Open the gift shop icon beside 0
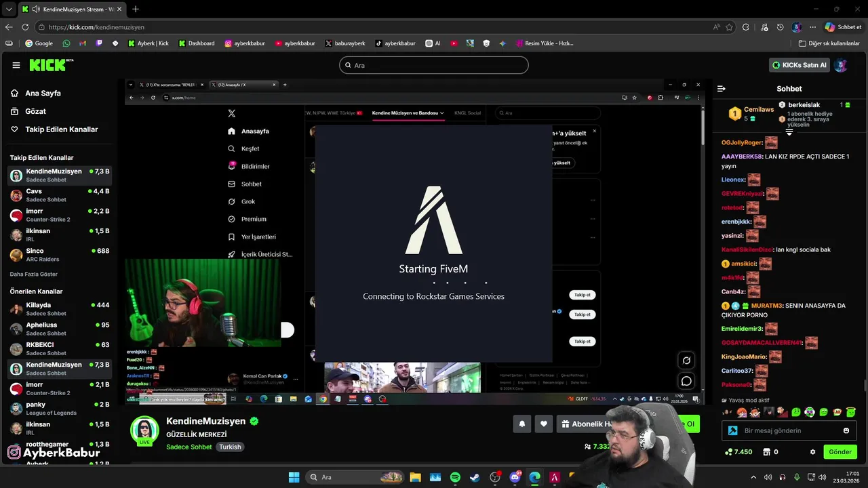868x488 pixels. (x=766, y=452)
